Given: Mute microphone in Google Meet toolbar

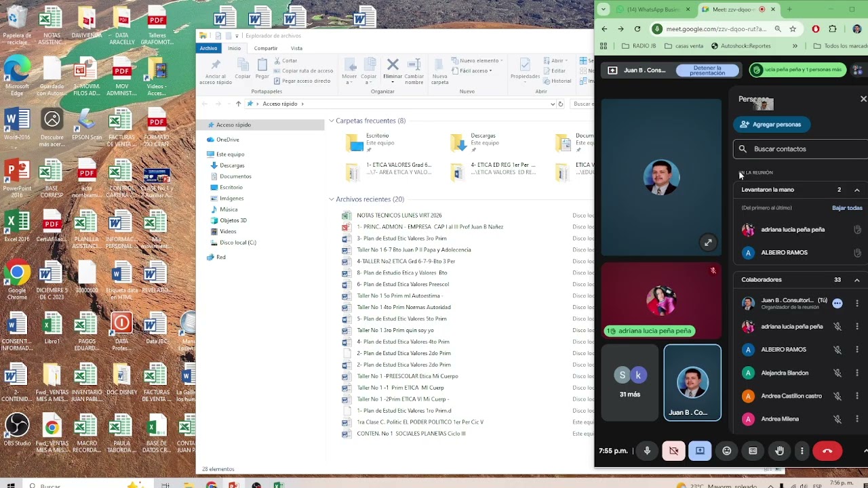Looking at the screenshot, I should (x=647, y=451).
